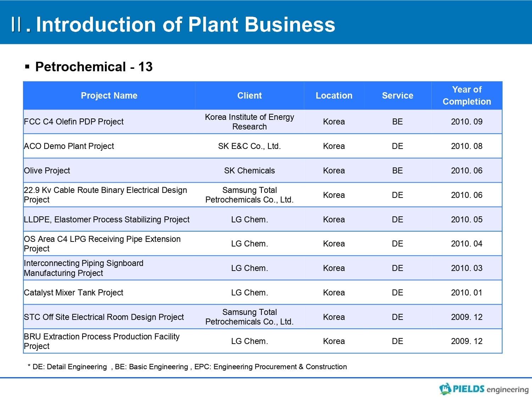Click 'EPC: Engineering Procurement & Construction' footnote
This screenshot has width=532, height=399.
click(271, 367)
